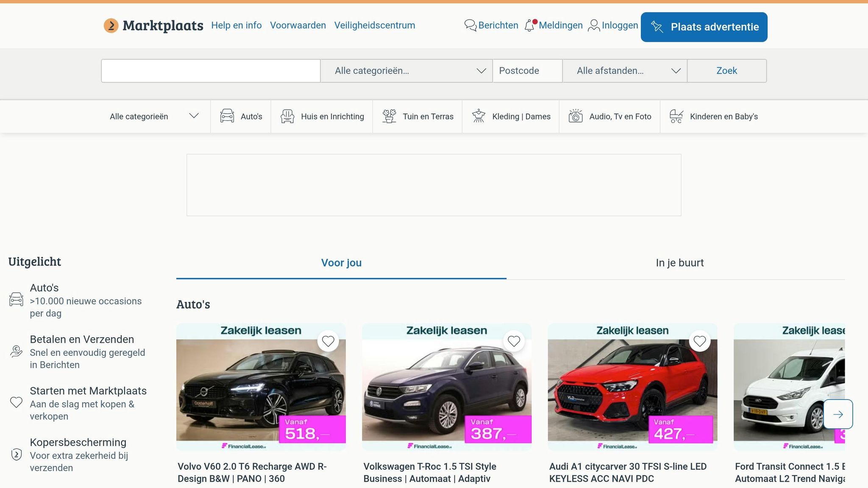Open the Meldingen link

[561, 25]
